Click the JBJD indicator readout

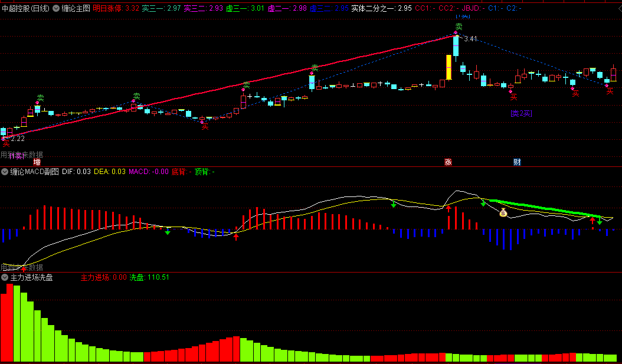tap(474, 8)
